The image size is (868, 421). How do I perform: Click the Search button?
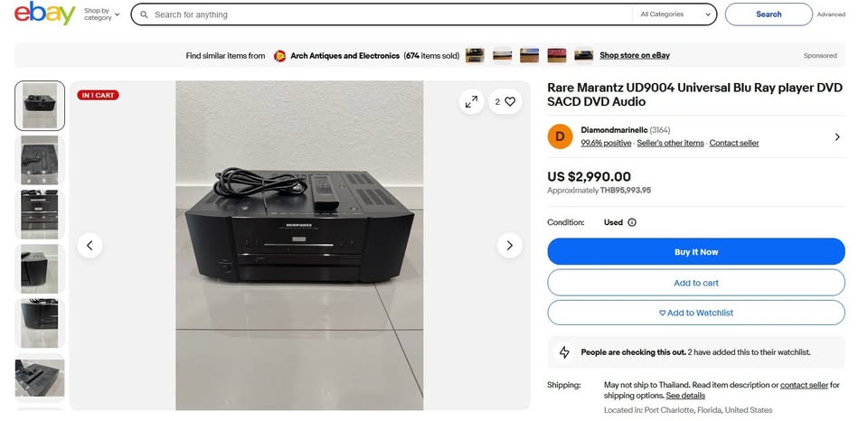[769, 14]
